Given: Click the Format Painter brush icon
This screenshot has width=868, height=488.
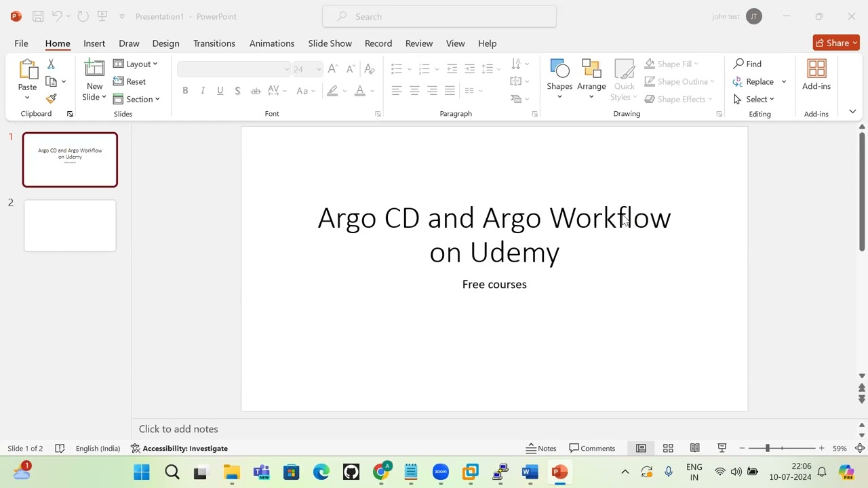Looking at the screenshot, I should 51,98.
